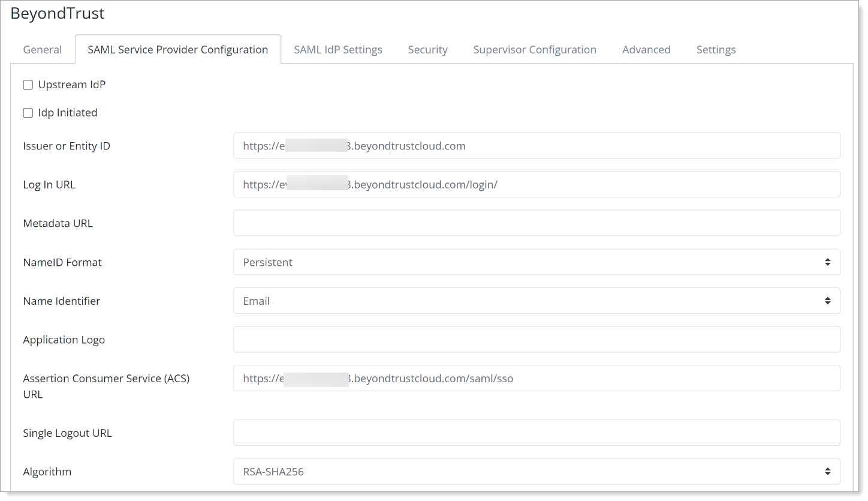Viewport: 868px width, 501px height.
Task: Click the Single Logout URL label
Action: (x=68, y=433)
